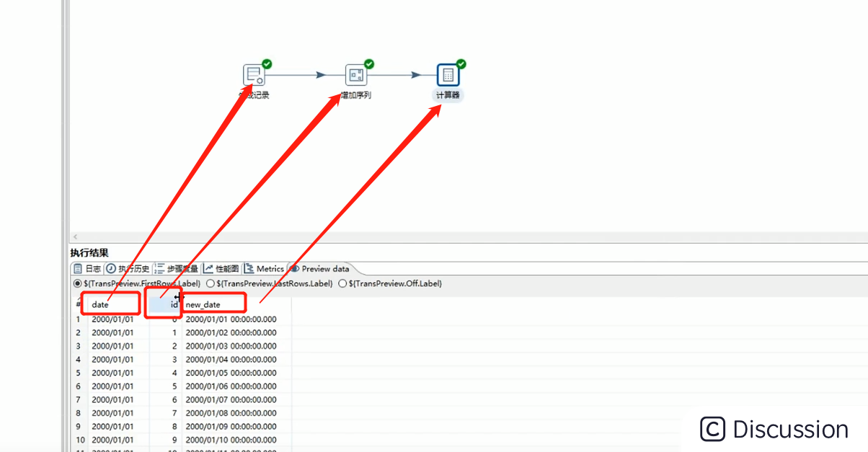Select the 增加序列 step icon
This screenshot has height=452, width=868.
pyautogui.click(x=356, y=75)
